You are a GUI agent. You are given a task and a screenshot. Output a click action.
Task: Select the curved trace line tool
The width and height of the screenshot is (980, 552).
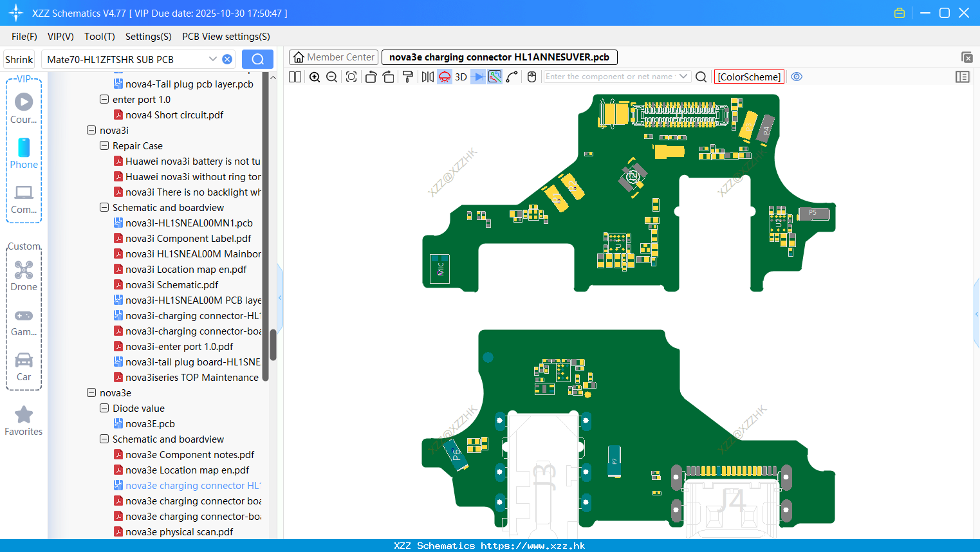coord(512,77)
